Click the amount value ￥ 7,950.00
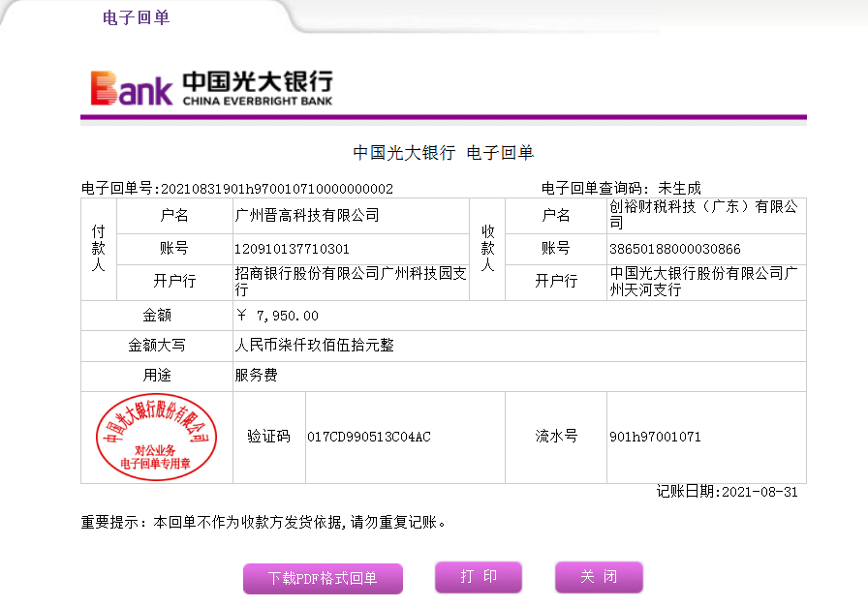The height and width of the screenshot is (607, 868). coord(277,316)
